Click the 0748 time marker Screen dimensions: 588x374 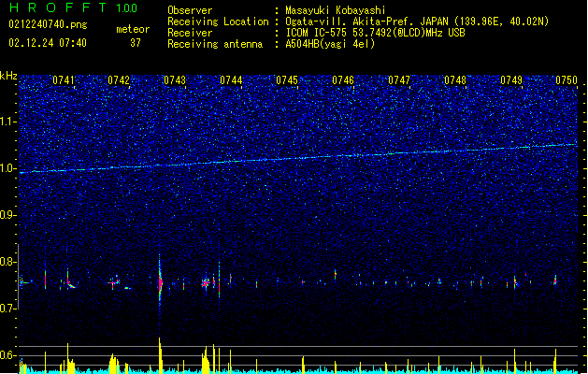[455, 79]
